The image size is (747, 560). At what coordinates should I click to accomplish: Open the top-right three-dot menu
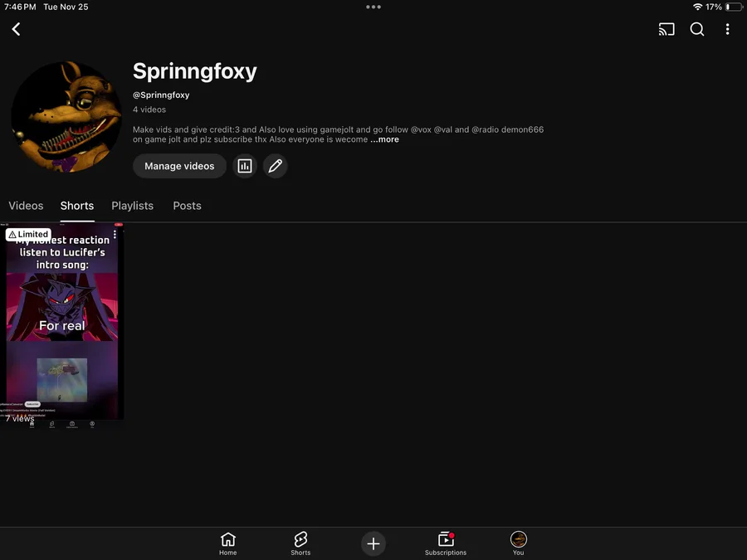pos(727,29)
